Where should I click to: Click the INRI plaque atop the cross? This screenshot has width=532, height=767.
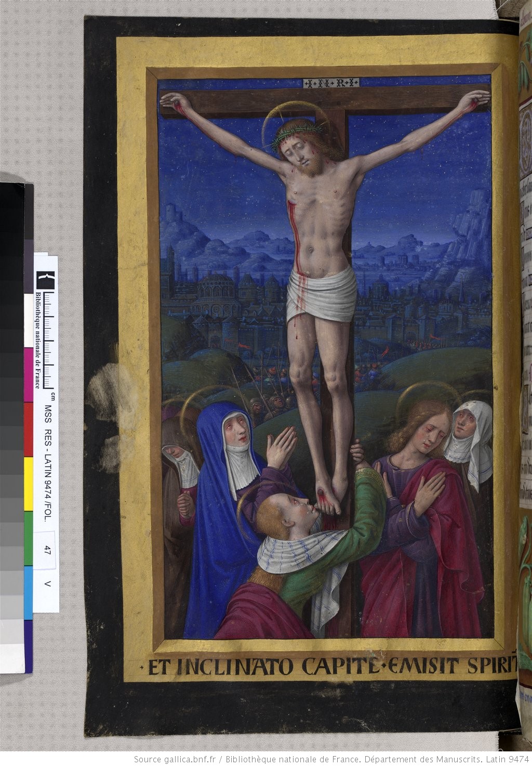click(x=330, y=83)
